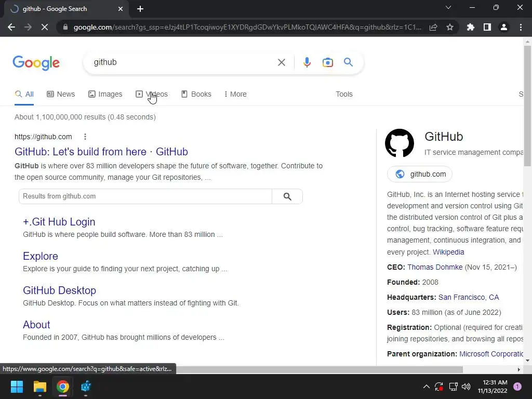
Task: Clear the github search query
Action: [x=281, y=62]
